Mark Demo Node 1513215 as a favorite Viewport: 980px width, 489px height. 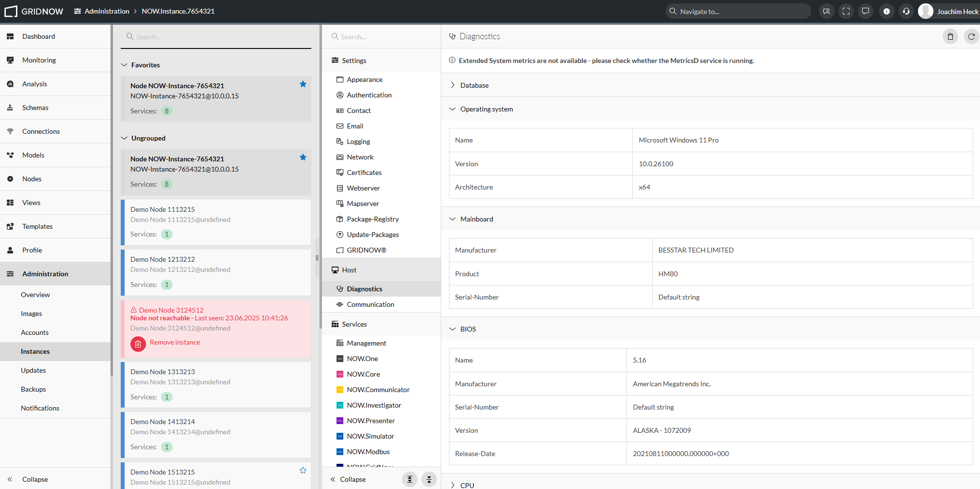pos(303,470)
